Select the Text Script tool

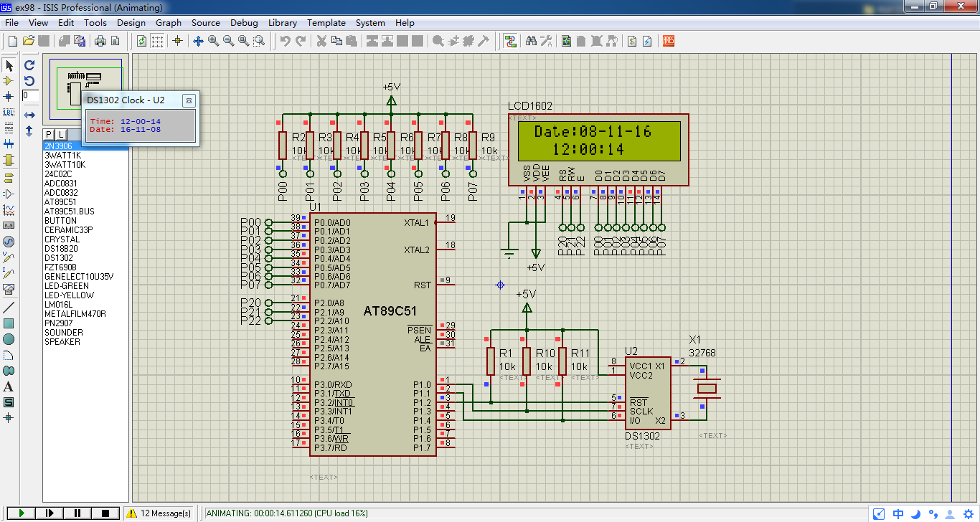tap(9, 128)
